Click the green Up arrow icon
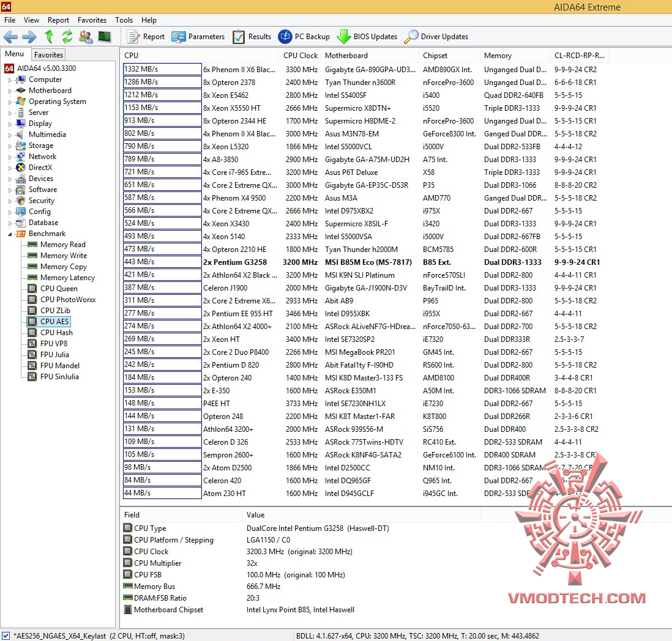Screen dimensions: 672x641 (50, 37)
